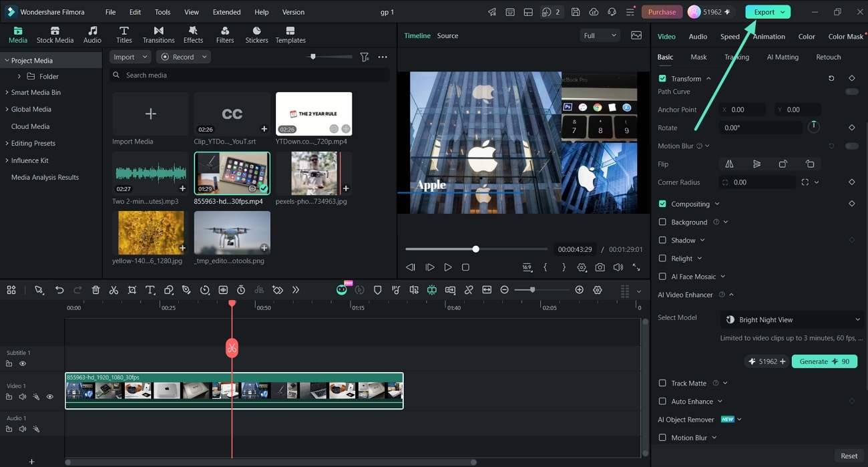Viewport: 868px width, 467px height.
Task: Enable the Auto Enhance checkbox
Action: point(662,402)
